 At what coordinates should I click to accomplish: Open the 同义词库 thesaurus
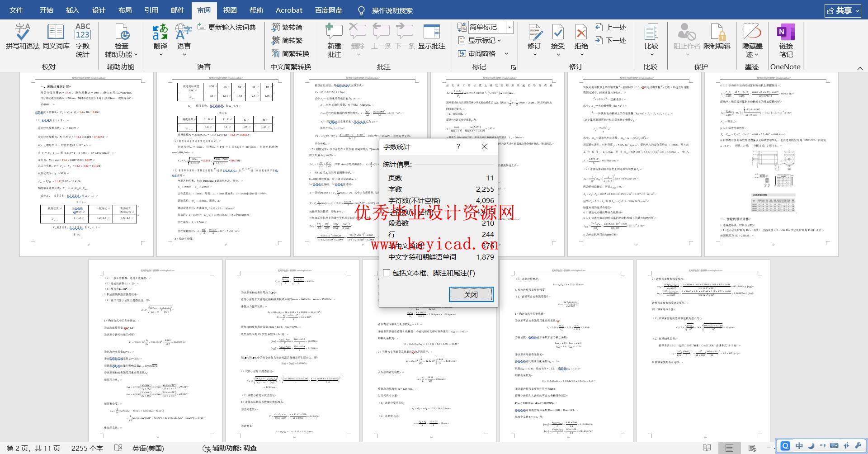pos(56,36)
